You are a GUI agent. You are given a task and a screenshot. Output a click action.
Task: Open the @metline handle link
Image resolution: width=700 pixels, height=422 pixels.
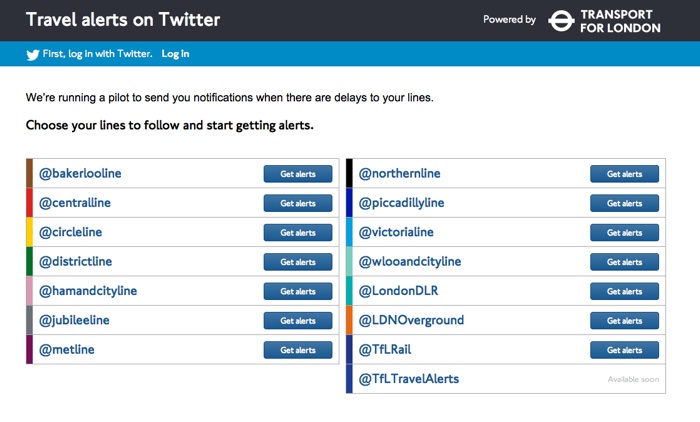click(67, 350)
